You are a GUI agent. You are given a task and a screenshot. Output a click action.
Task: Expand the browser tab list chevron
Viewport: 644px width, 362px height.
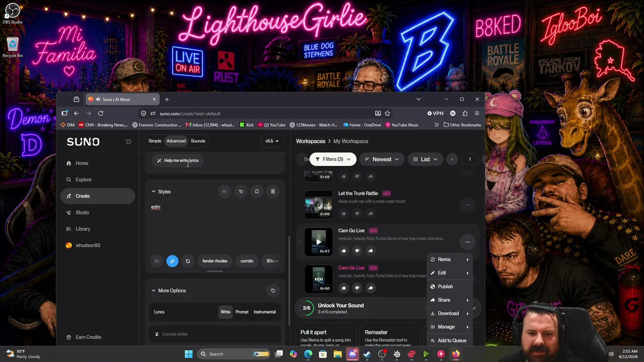(x=418, y=99)
